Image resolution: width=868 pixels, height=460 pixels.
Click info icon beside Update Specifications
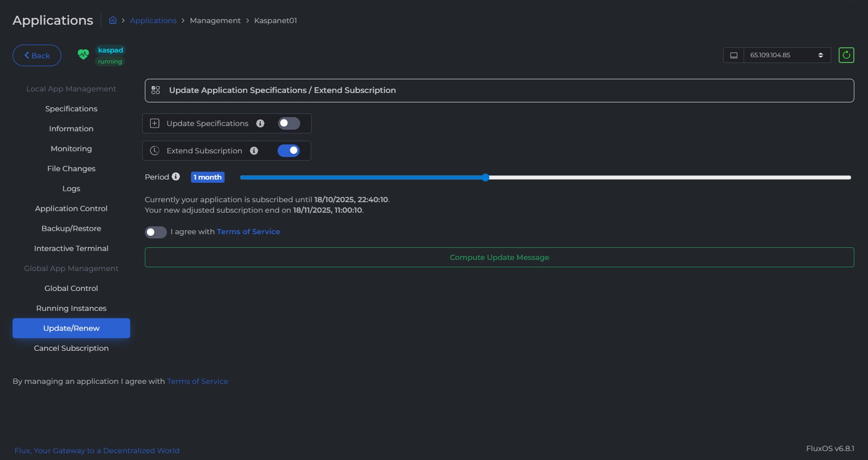click(260, 123)
